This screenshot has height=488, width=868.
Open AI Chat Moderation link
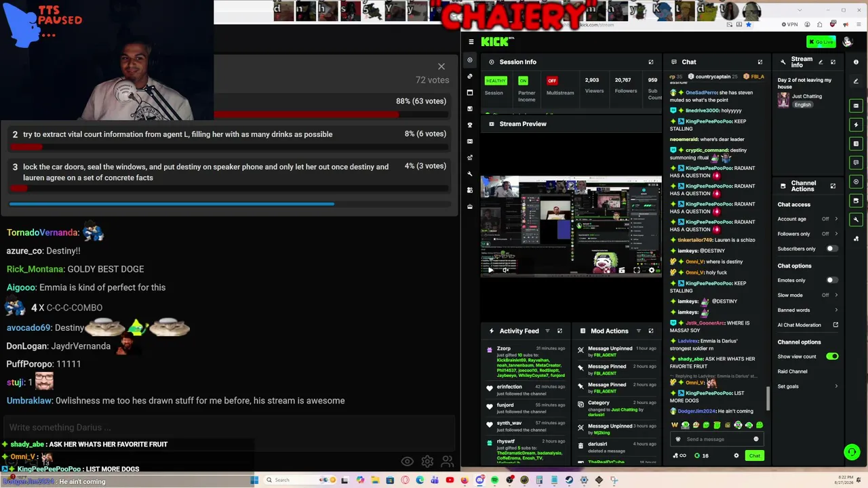tap(808, 325)
